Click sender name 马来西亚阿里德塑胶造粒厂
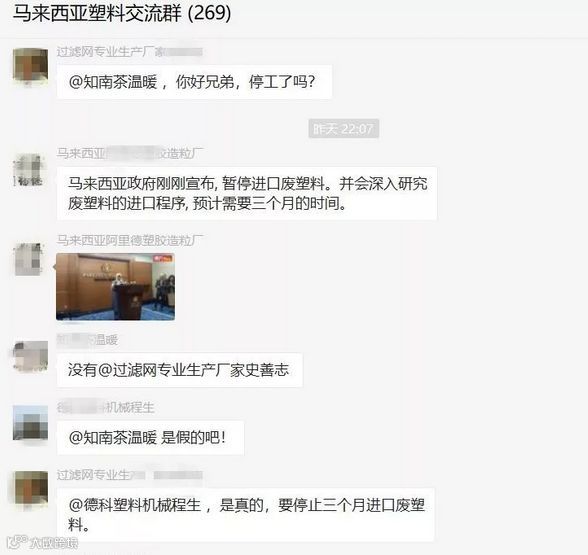Screen dimensions: 588x555 click(130, 240)
